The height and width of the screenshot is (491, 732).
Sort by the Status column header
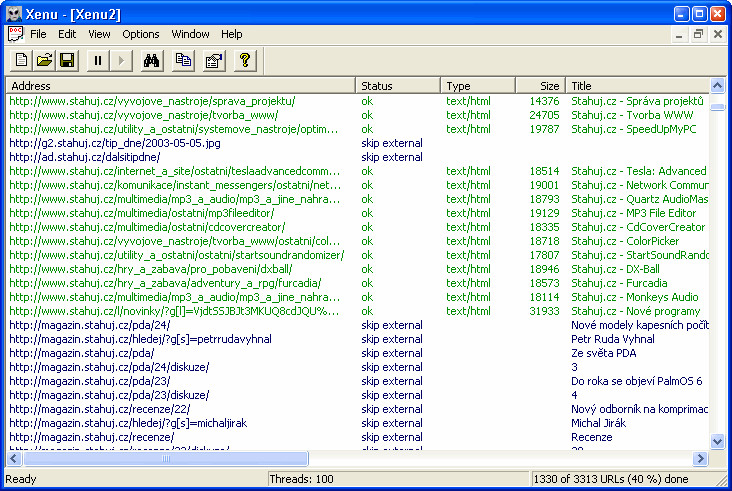click(x=398, y=86)
